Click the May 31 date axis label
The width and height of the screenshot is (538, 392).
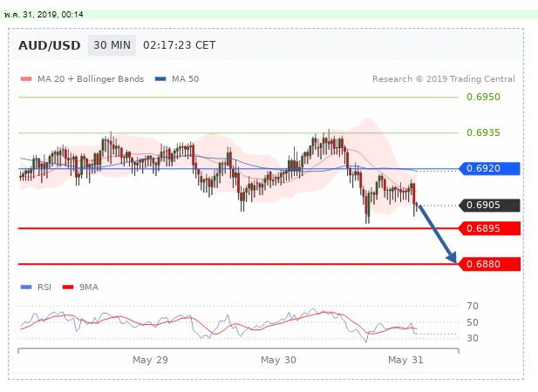pos(405,360)
